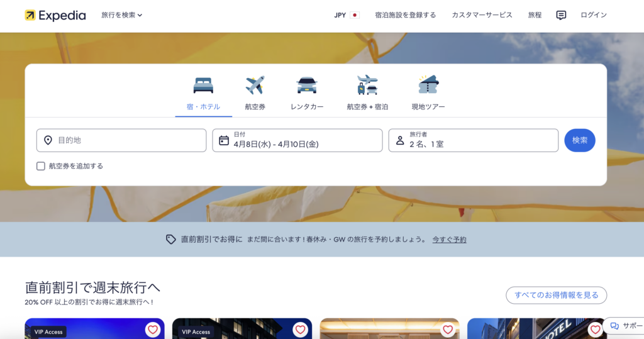Click the 今すぐ予約 link
The height and width of the screenshot is (339, 644).
(449, 240)
